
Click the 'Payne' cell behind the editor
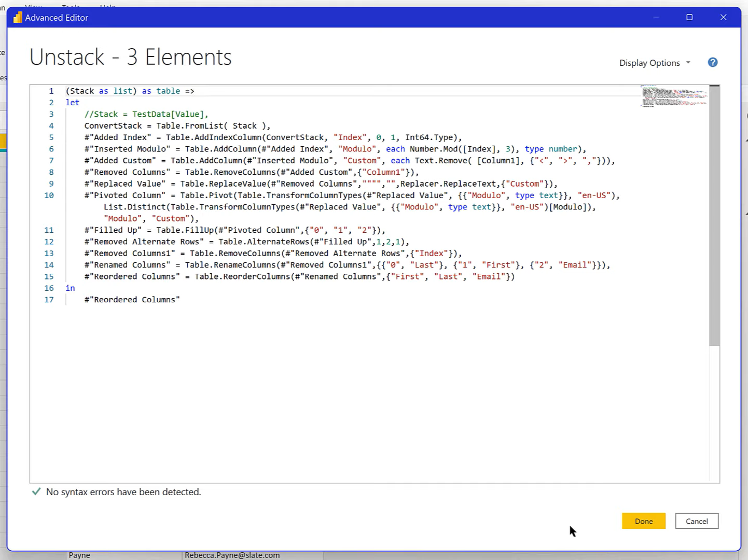[x=79, y=555]
